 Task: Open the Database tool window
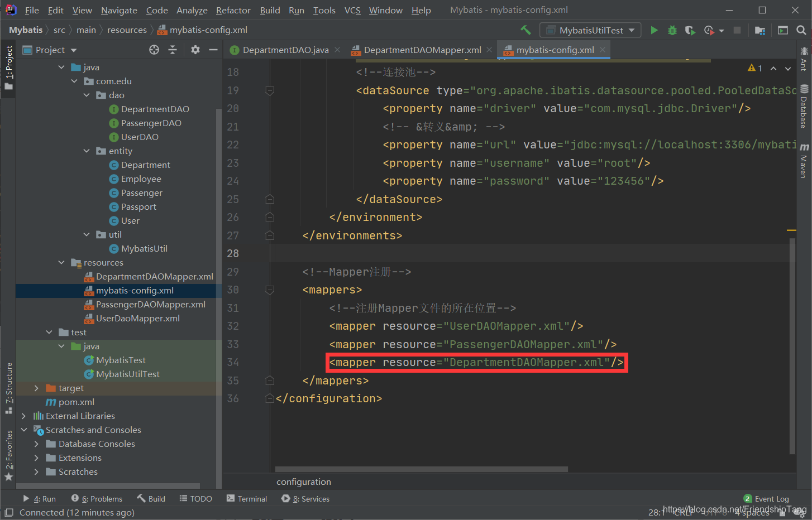click(x=804, y=106)
